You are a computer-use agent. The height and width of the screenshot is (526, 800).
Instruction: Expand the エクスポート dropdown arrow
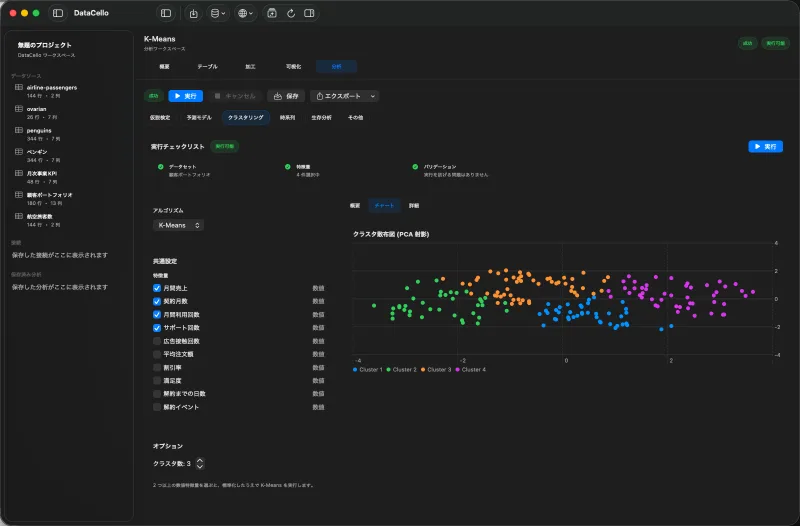pyautogui.click(x=372, y=96)
